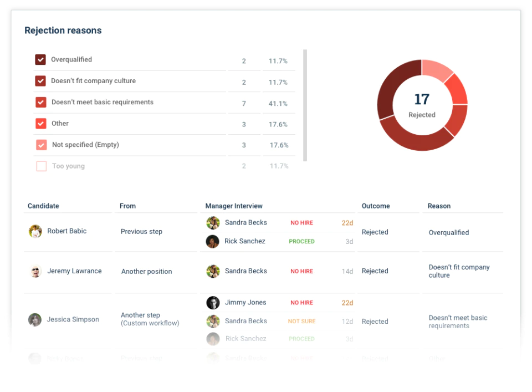Open Robert Babic candidate name link
532x392 pixels.
click(67, 231)
